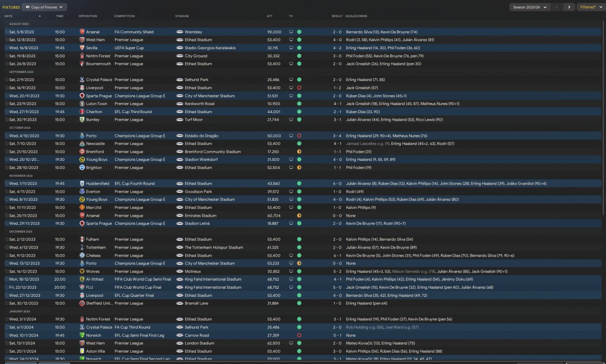Toggle the selection circle for Sat, 11/11/2023

pos(7,207)
